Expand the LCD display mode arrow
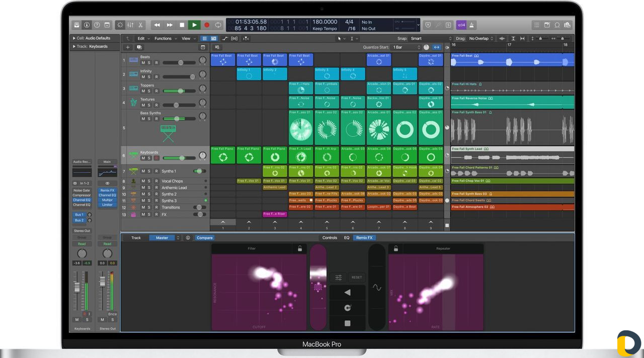 coord(418,24)
